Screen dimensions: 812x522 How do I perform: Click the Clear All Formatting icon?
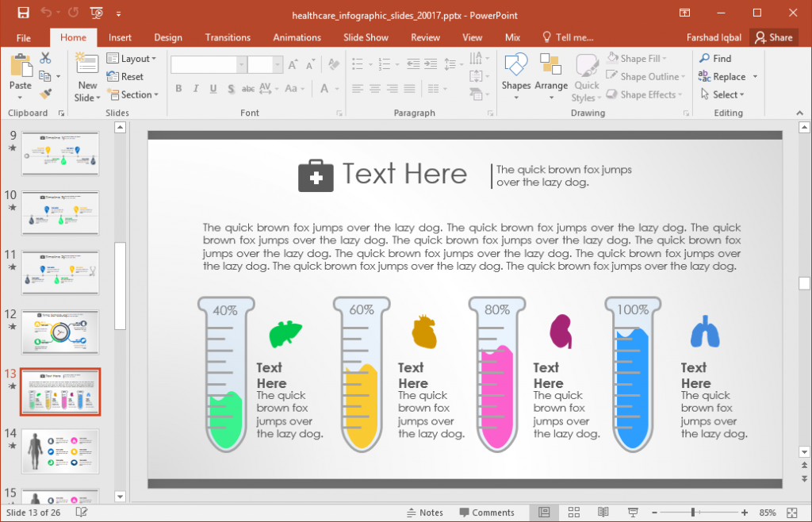click(333, 63)
